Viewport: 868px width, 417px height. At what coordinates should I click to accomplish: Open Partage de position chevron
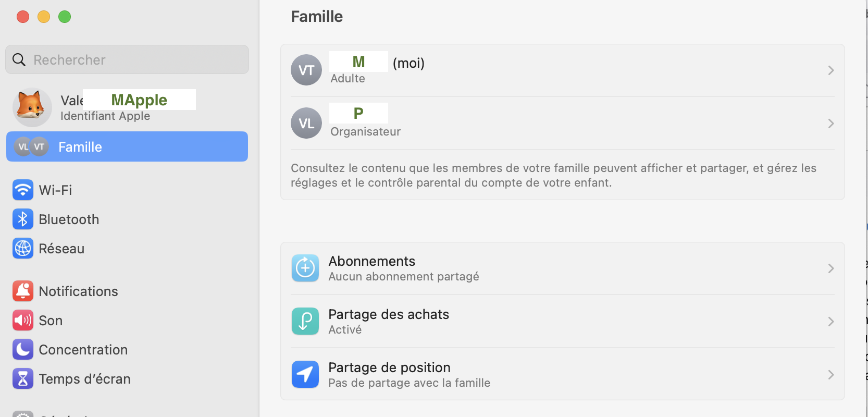pyautogui.click(x=831, y=375)
